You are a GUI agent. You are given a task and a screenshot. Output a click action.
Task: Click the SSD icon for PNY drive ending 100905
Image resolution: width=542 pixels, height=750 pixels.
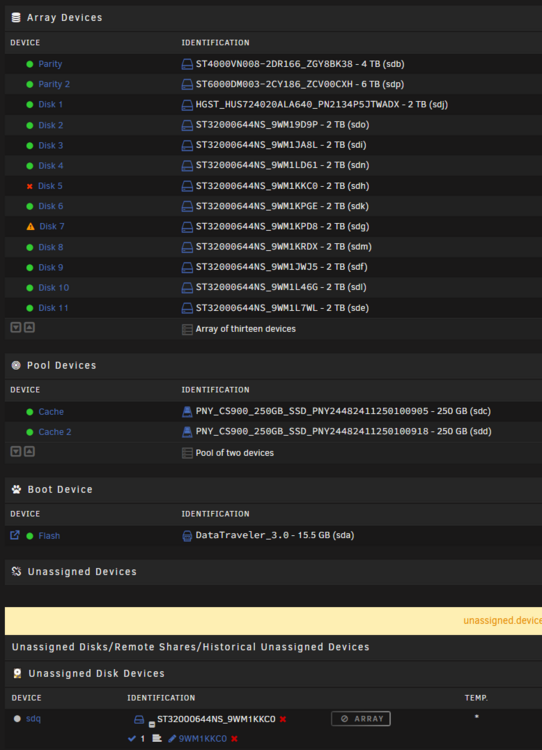(x=187, y=411)
